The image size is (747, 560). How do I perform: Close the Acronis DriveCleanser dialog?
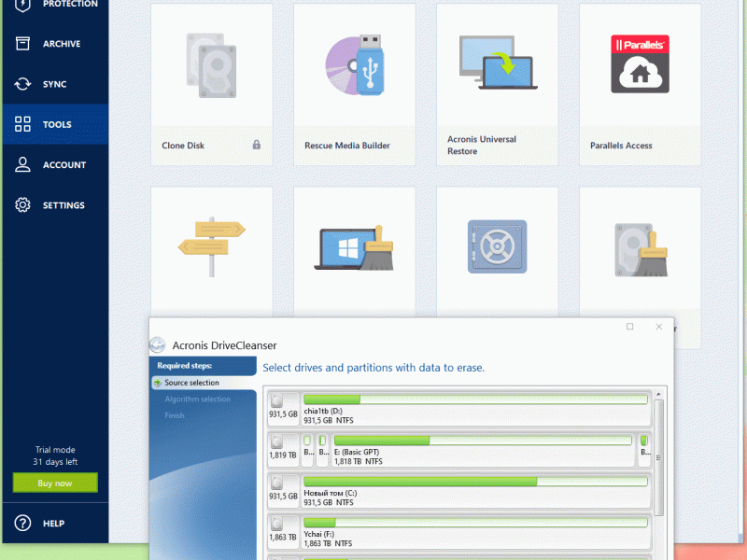click(659, 326)
